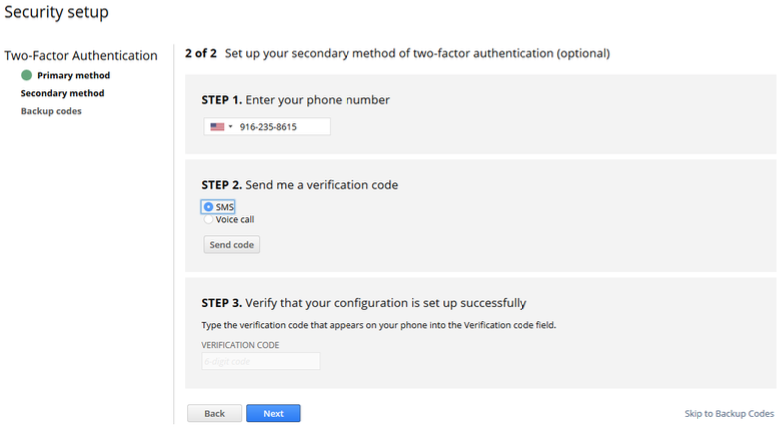Select Secondary method in the sidebar
This screenshot has width=782, height=432.
coord(62,93)
